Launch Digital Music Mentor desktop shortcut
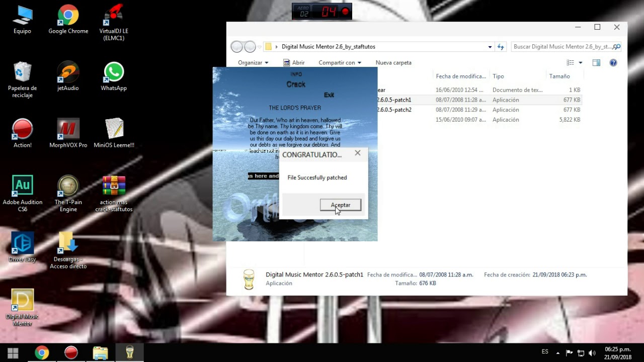644x362 pixels. [x=22, y=308]
